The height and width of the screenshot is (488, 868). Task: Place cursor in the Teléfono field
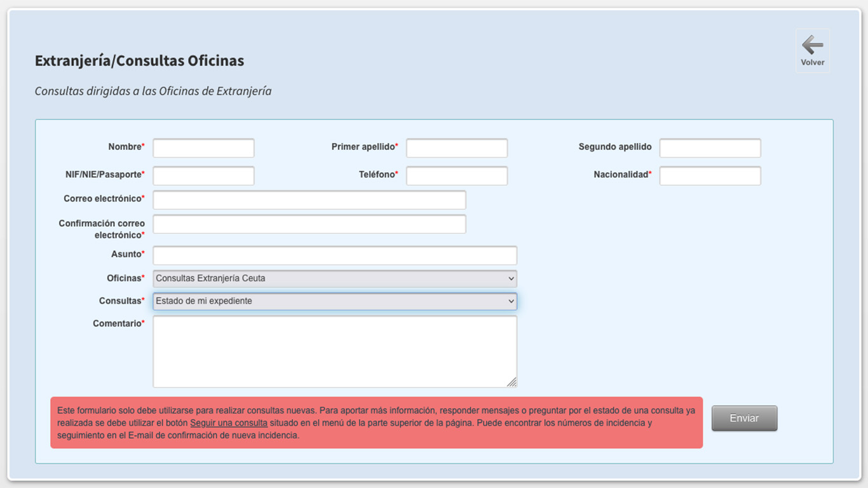pyautogui.click(x=457, y=176)
